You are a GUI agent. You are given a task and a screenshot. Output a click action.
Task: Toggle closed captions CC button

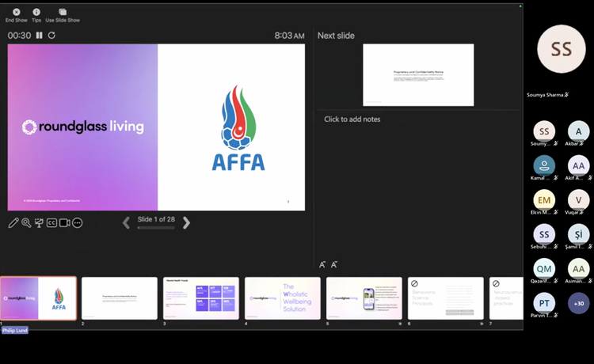tap(51, 223)
